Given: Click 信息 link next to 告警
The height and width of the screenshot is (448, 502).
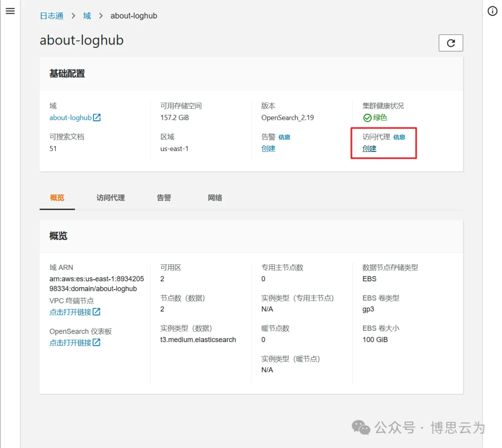Looking at the screenshot, I should point(284,137).
